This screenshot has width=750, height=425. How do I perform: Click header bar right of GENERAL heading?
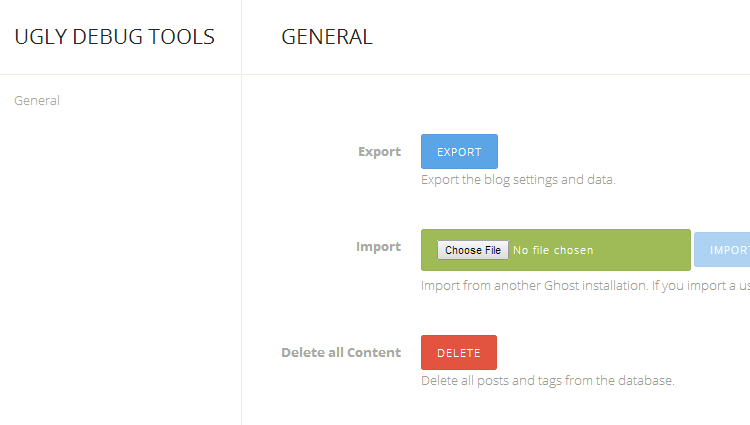[x=560, y=37]
